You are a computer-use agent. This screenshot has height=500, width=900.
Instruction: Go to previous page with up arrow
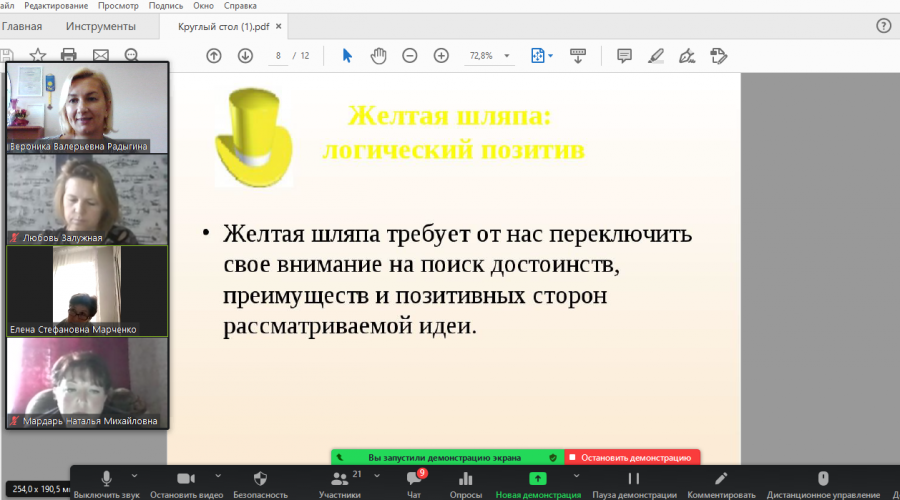[214, 56]
